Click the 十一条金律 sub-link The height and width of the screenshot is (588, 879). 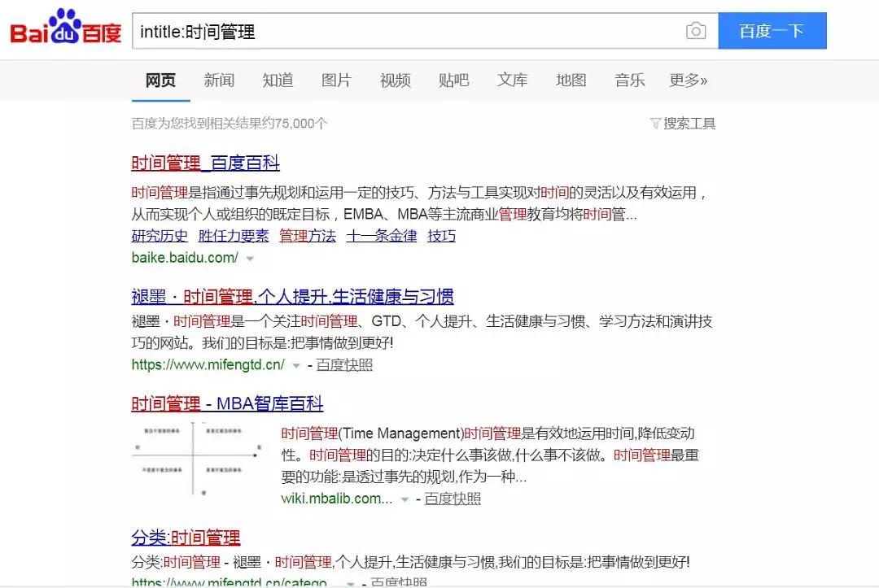(381, 236)
